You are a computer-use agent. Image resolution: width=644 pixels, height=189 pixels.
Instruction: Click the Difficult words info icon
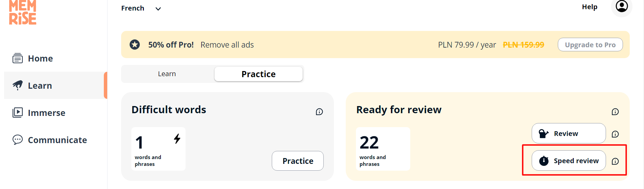pyautogui.click(x=319, y=112)
